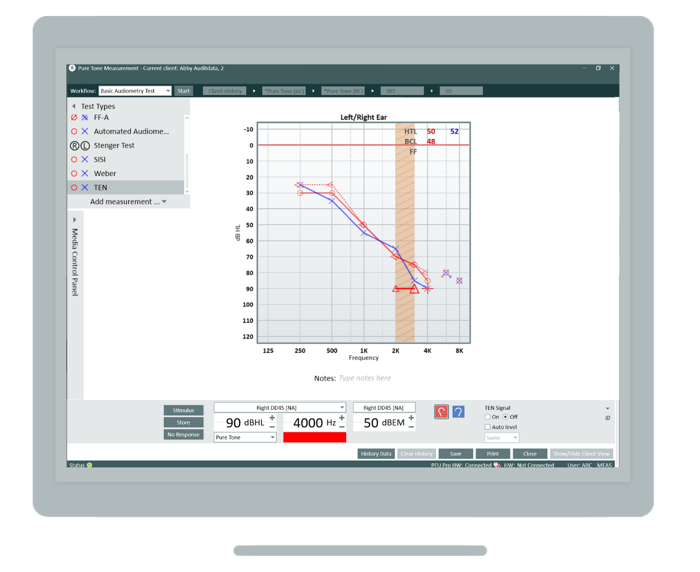This screenshot has width=700, height=572.
Task: Click the Stenger Test R/L icon
Action: (x=79, y=145)
